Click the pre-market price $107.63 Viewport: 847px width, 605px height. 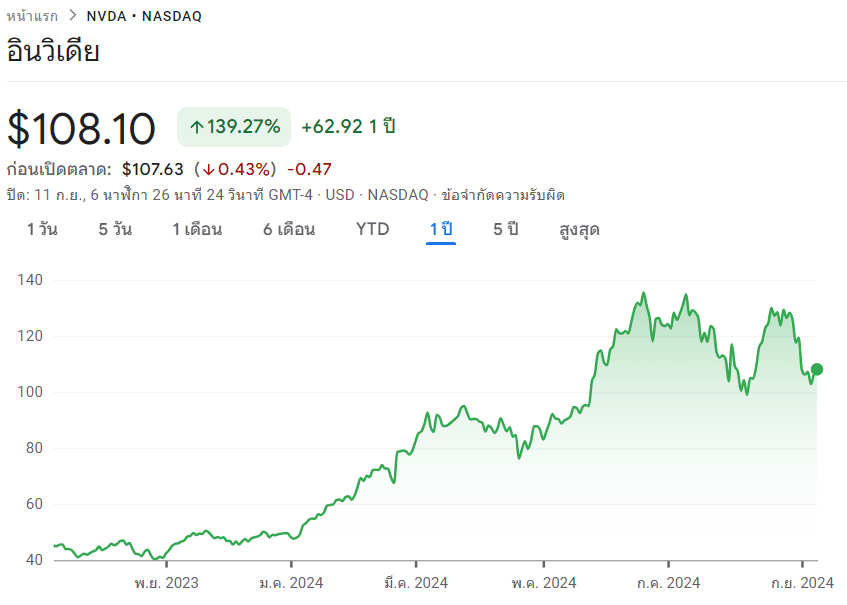(x=153, y=169)
